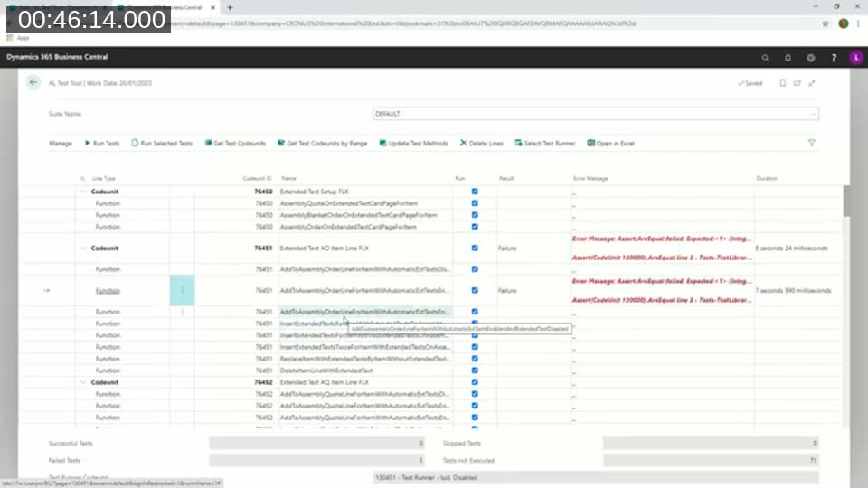Toggle Run checkbox for Extended Text AQ Item Line FLX
Image resolution: width=868 pixels, height=488 pixels.
[x=475, y=382]
